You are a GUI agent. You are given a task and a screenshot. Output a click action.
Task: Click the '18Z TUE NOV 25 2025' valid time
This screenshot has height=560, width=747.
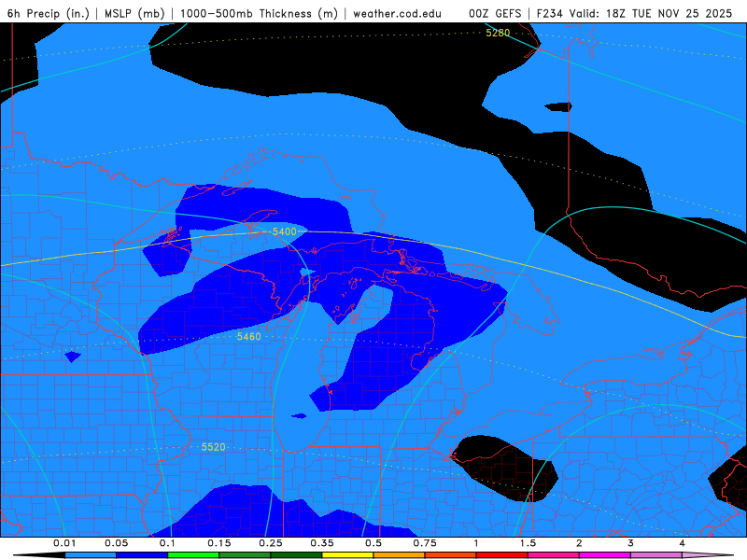pyautogui.click(x=669, y=13)
